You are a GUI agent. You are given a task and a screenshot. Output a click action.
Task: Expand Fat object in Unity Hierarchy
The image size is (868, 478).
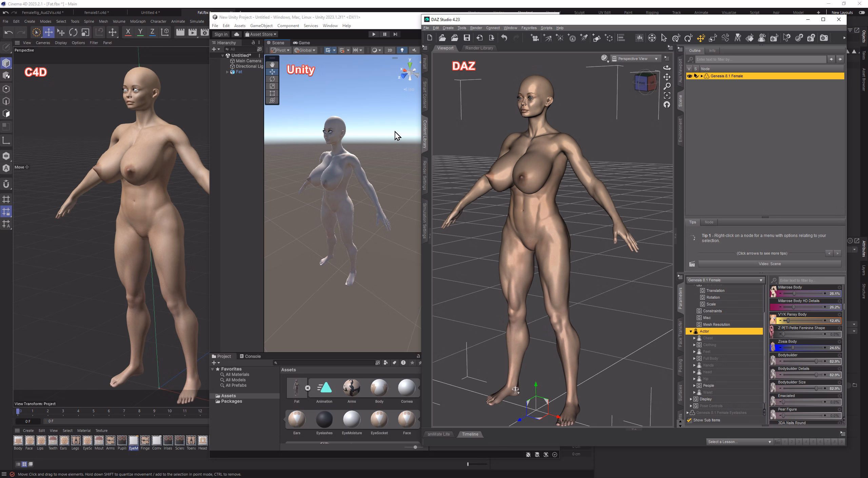[x=227, y=72]
